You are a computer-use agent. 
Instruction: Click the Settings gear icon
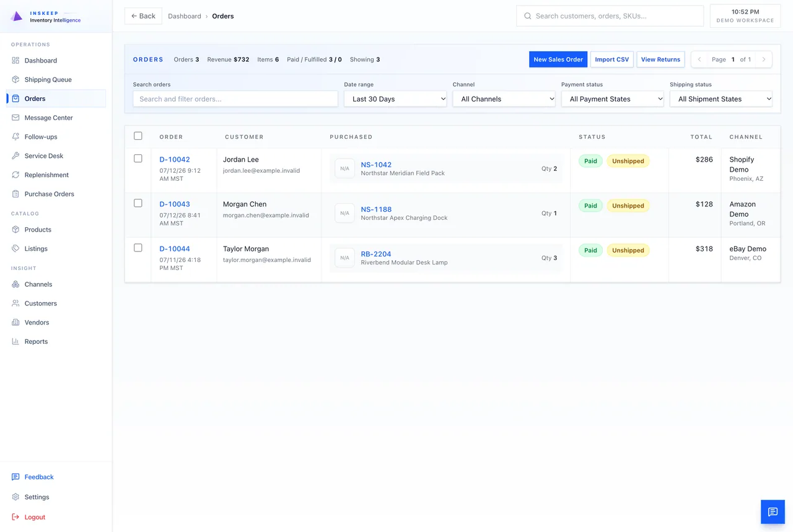15,497
